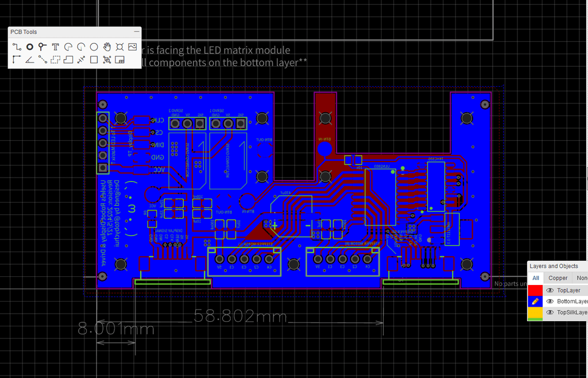Select the Protractor angle tool
Screen dimensions: 588x378
point(30,60)
